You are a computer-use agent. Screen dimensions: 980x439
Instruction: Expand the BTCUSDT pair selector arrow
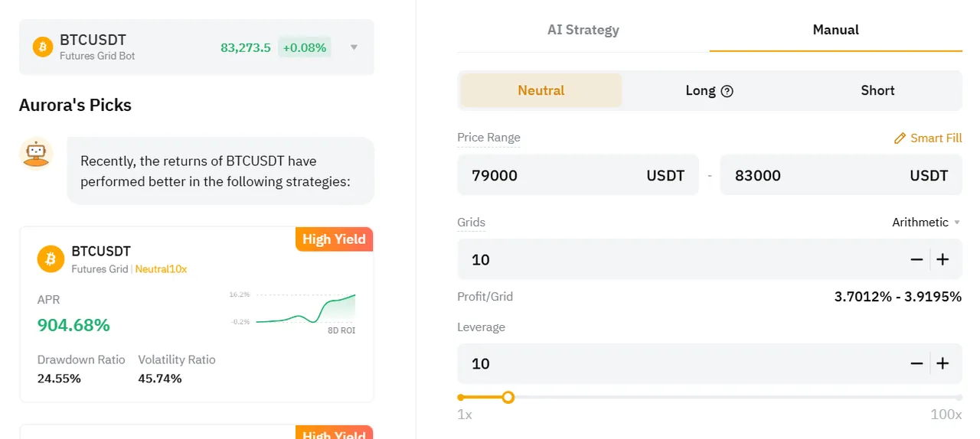[x=354, y=47]
